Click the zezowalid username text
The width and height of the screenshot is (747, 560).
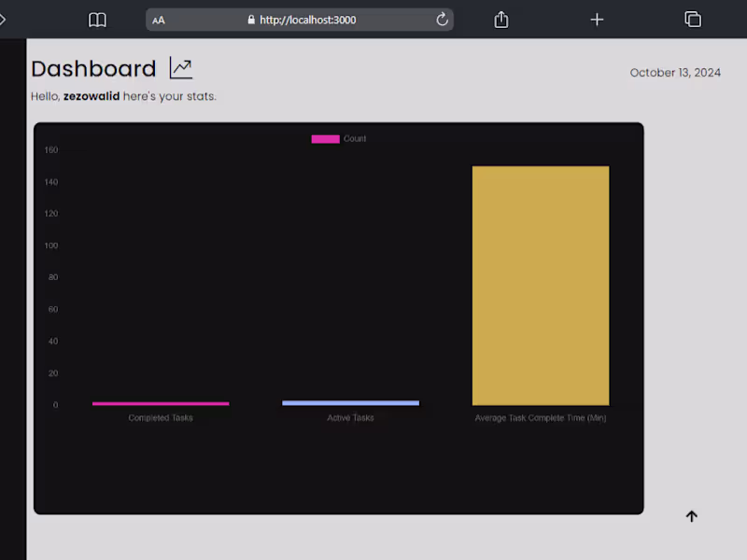[92, 96]
